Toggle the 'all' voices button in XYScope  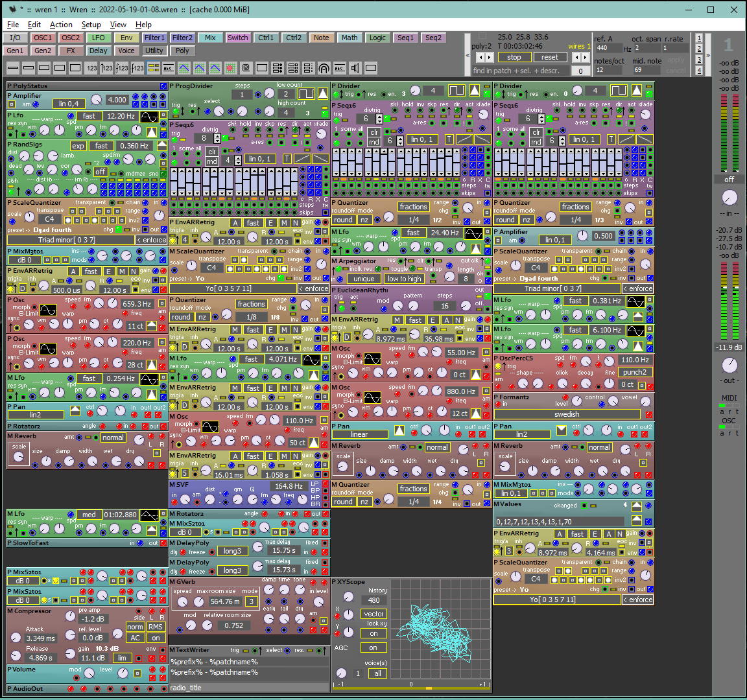pyautogui.click(x=378, y=673)
